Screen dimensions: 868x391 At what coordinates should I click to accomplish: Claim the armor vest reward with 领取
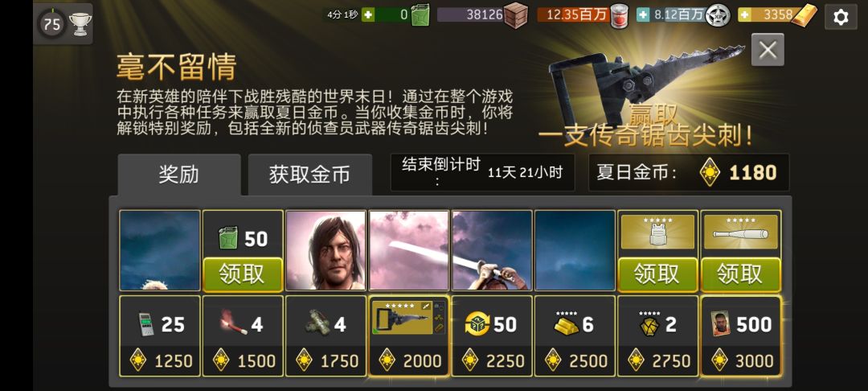click(657, 274)
